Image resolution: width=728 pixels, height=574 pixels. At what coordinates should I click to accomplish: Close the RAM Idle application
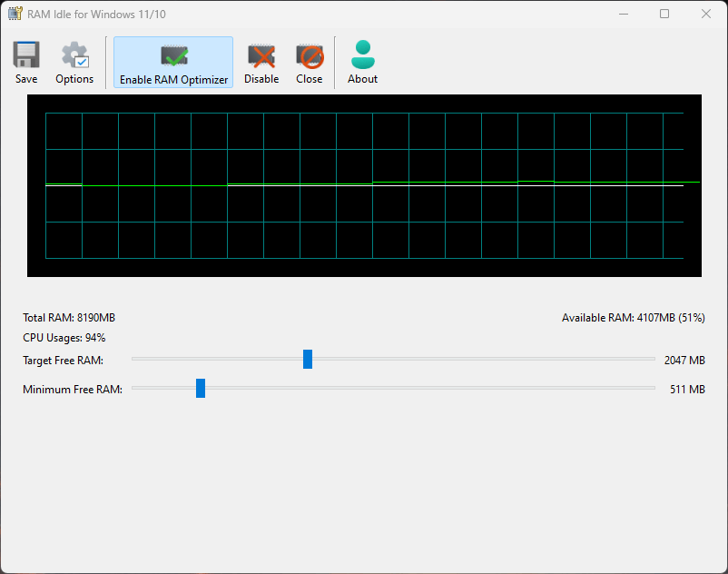(309, 62)
